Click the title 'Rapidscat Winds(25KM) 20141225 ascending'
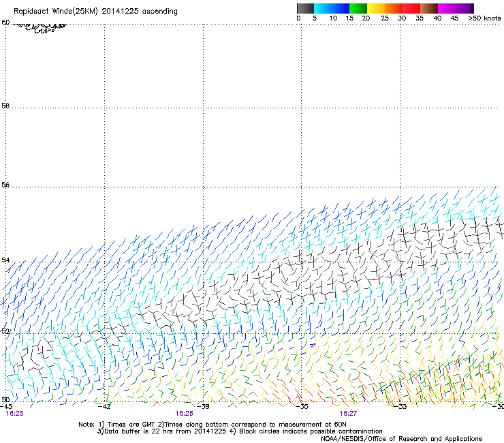504x443 pixels. click(95, 12)
